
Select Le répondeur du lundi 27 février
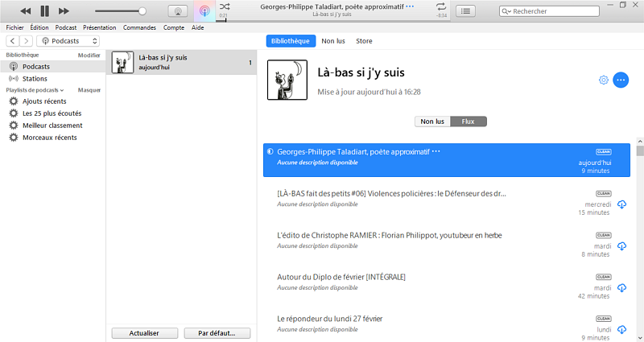[x=447, y=328]
